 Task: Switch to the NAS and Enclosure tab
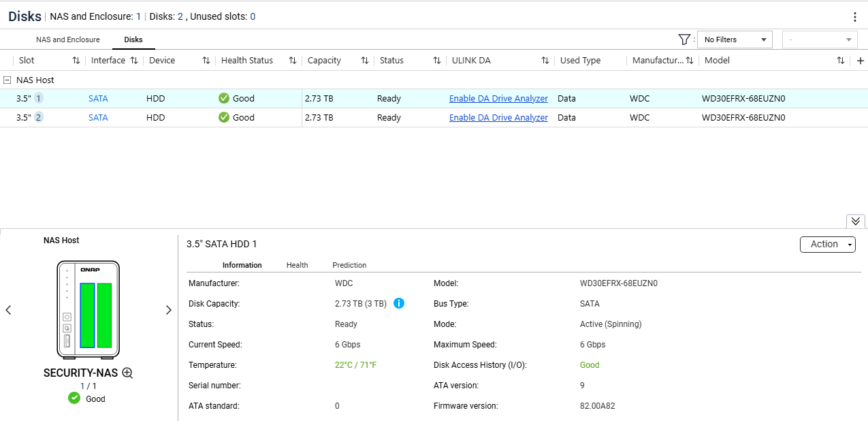click(x=68, y=40)
